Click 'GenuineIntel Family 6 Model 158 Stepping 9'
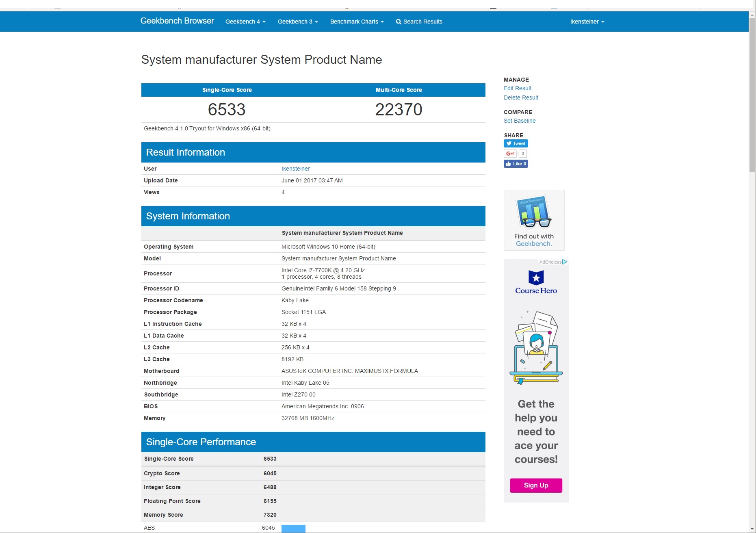The image size is (756, 533). click(339, 288)
